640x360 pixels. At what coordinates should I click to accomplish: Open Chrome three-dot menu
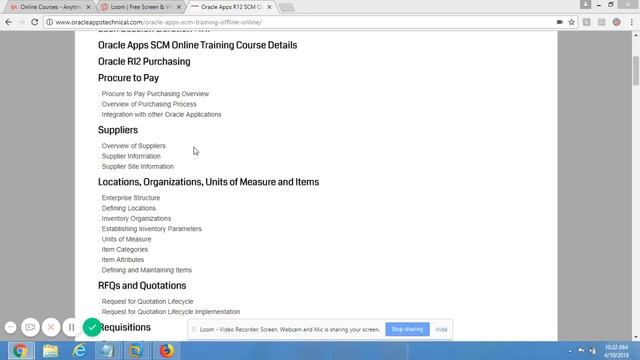tap(631, 22)
